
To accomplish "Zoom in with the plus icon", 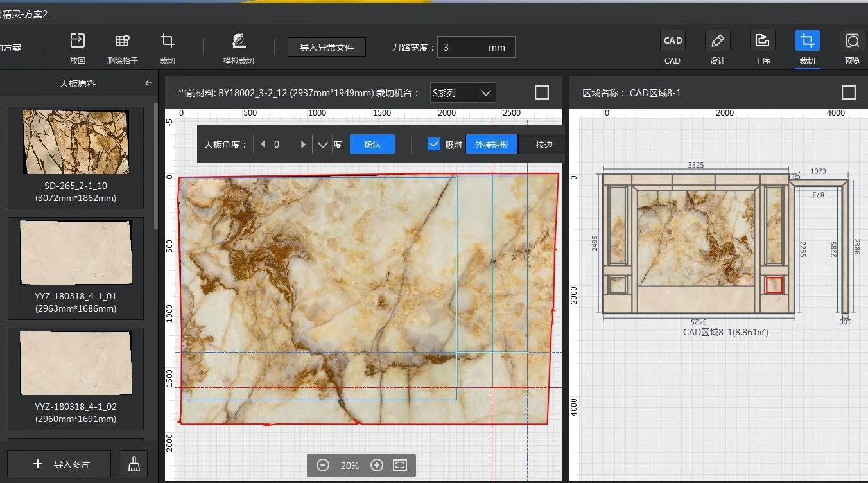I will [377, 465].
